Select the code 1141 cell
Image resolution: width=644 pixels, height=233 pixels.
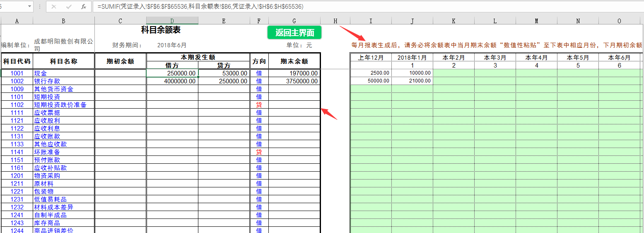(x=17, y=152)
